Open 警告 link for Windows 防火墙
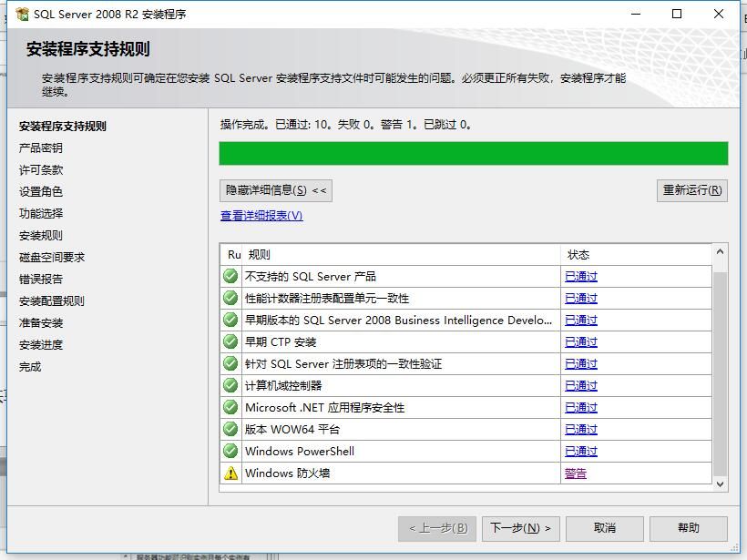 pyautogui.click(x=576, y=473)
